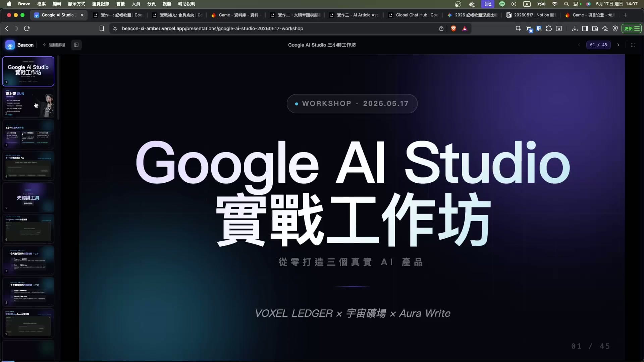
Task: Switch to Global Chat Hub tab
Action: pos(413,15)
